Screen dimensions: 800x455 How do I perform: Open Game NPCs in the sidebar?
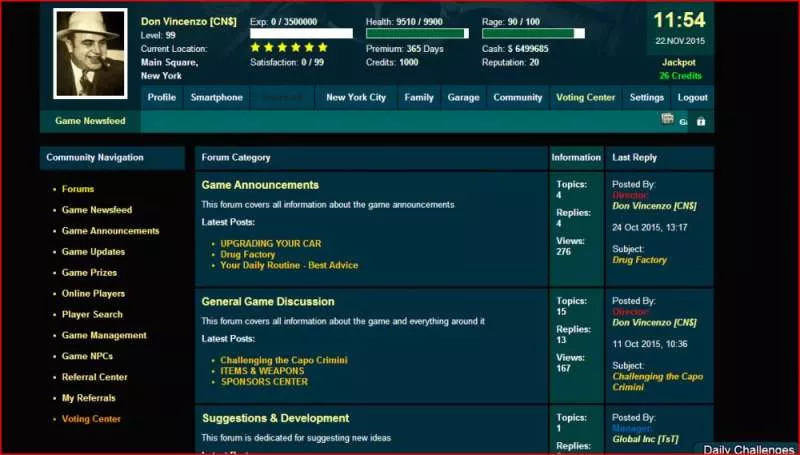click(87, 356)
